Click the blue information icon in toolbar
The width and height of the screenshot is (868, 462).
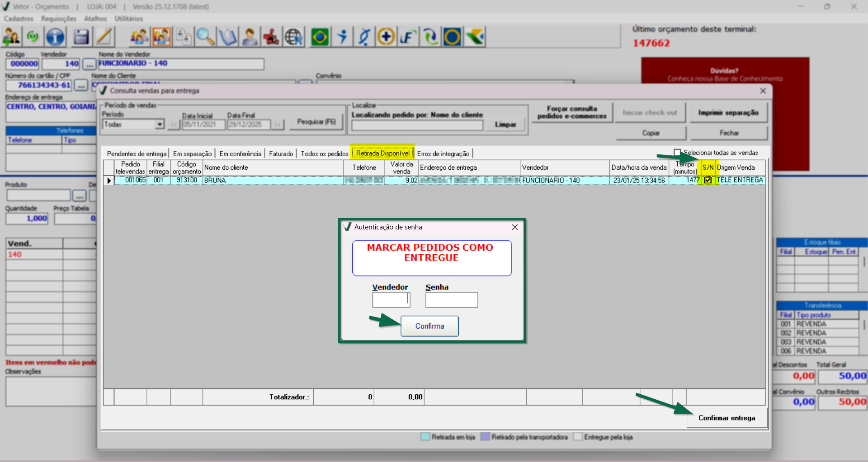[55, 37]
